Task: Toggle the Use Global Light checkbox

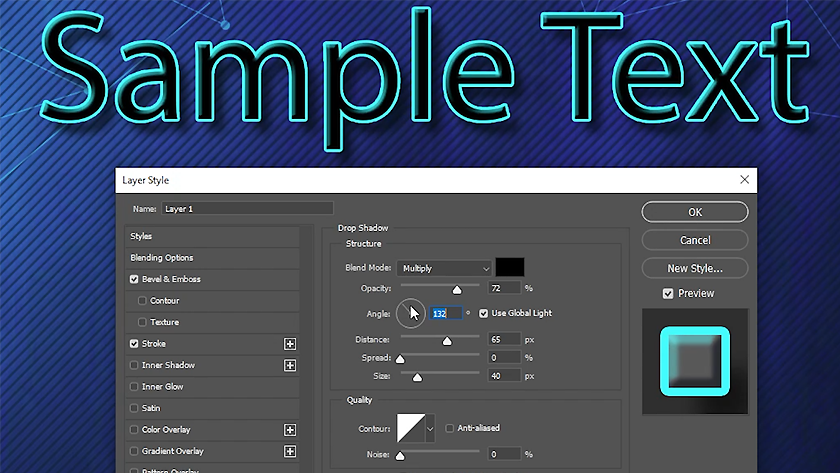Action: point(484,313)
